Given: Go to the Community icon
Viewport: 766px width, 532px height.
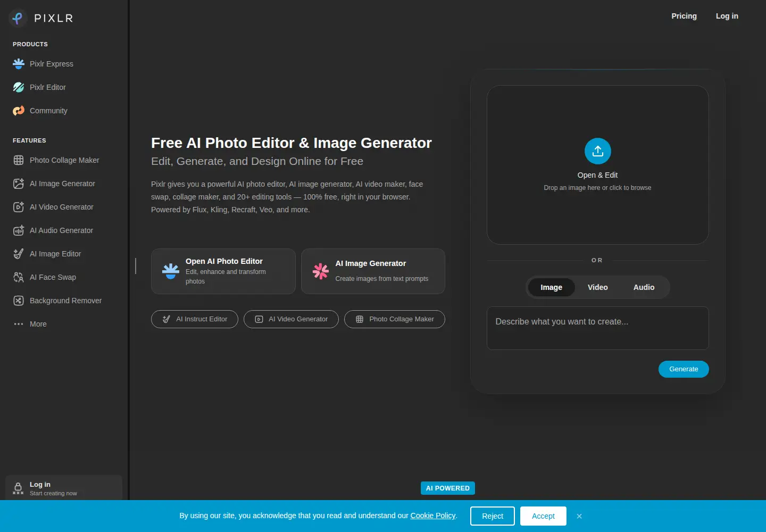Looking at the screenshot, I should [19, 111].
